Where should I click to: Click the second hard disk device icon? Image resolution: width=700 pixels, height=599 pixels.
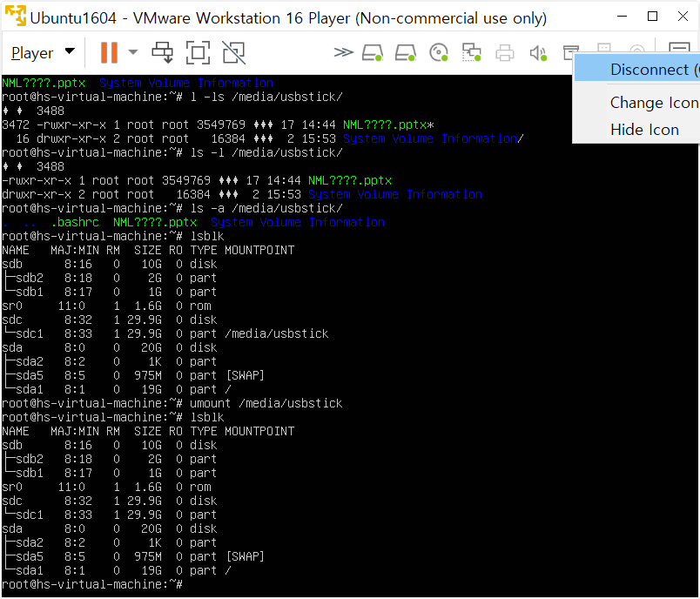[x=406, y=52]
